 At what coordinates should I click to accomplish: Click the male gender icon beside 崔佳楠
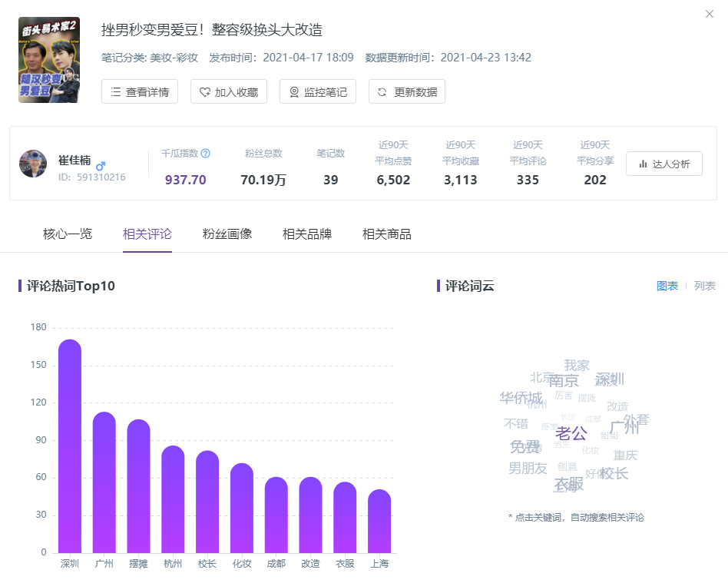pyautogui.click(x=101, y=165)
